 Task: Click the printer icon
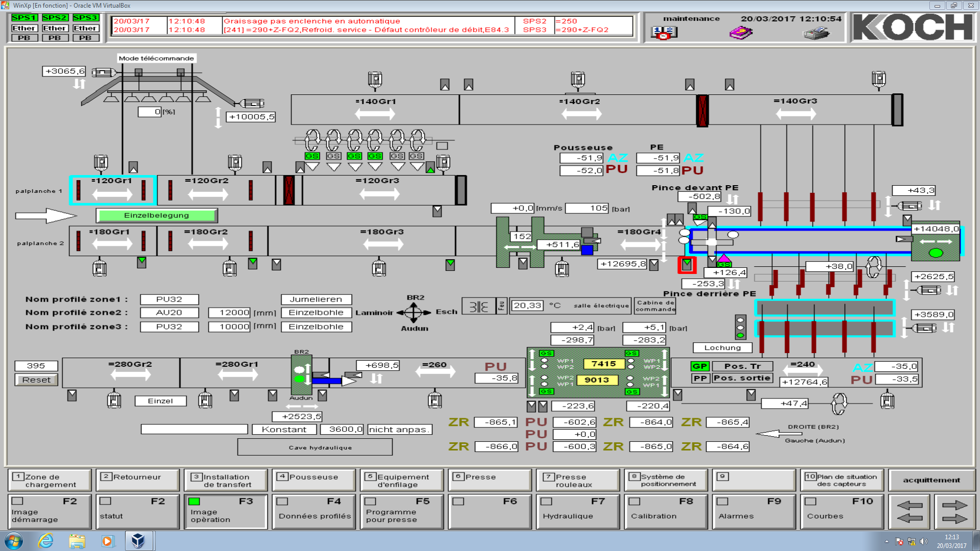(816, 33)
